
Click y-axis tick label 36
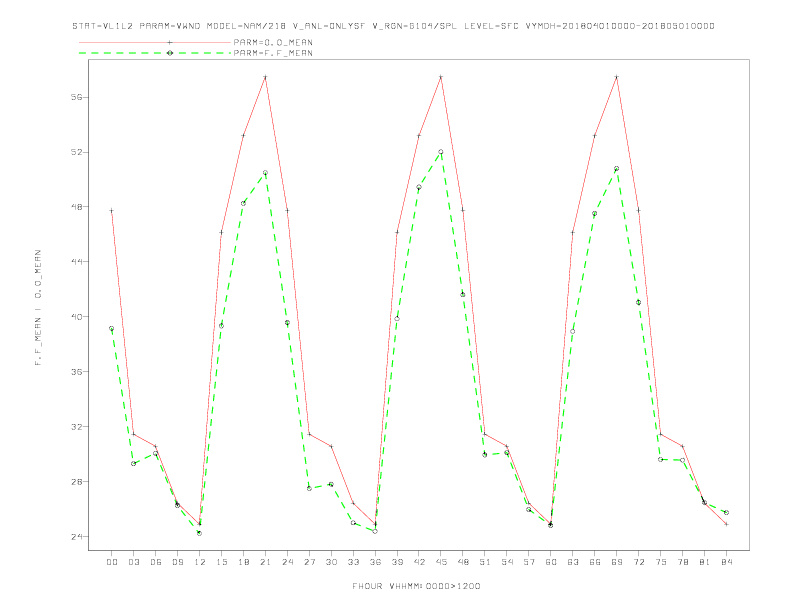[x=76, y=372]
